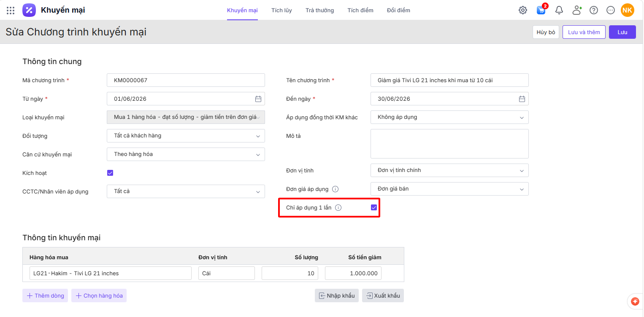Click the Xuất khẩu button
Image resolution: width=644 pixels, height=317 pixels.
tap(383, 296)
